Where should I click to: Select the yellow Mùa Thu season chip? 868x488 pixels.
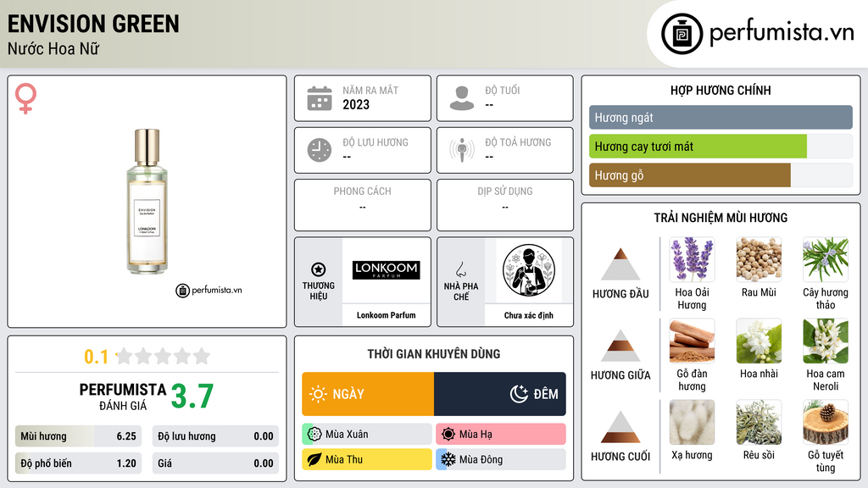(x=367, y=460)
